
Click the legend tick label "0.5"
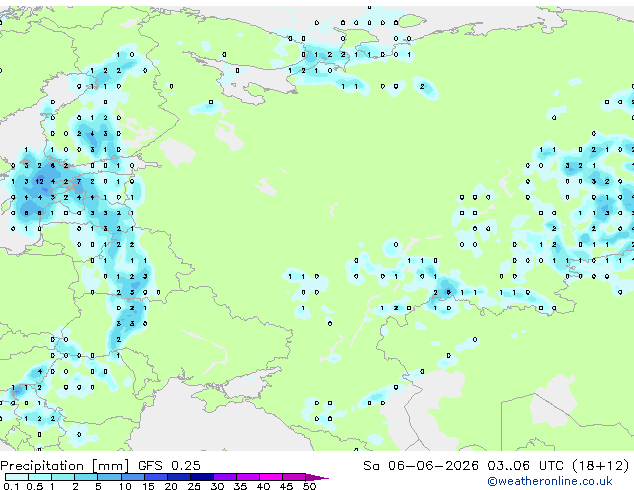pos(35,486)
